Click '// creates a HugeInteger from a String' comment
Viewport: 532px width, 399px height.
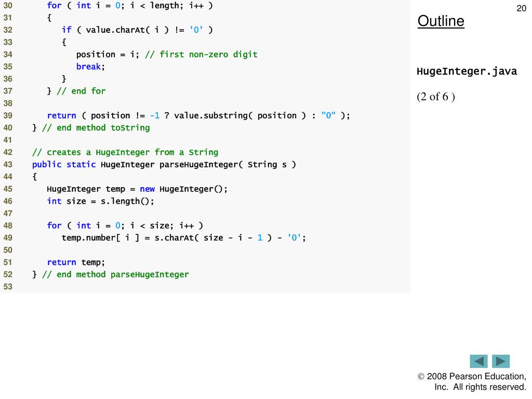coord(125,152)
